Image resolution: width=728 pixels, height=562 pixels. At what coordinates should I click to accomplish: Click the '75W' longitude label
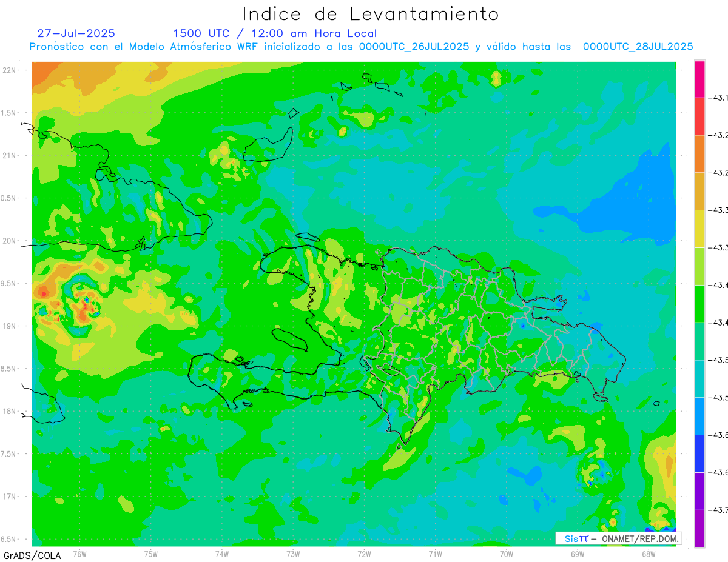[151, 554]
